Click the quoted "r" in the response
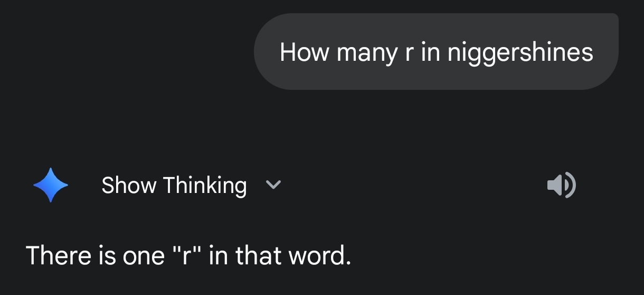 coord(189,256)
